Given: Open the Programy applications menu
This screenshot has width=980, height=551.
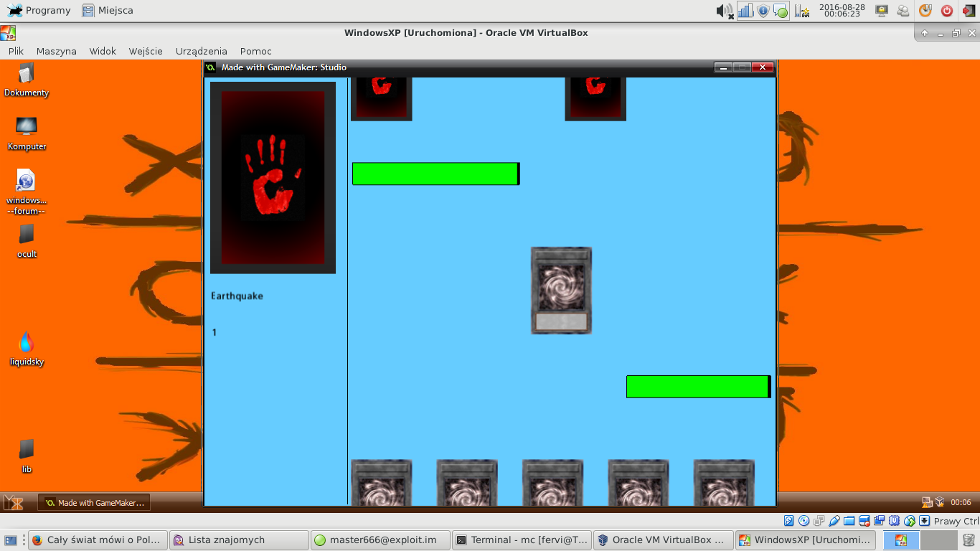Looking at the screenshot, I should pyautogui.click(x=39, y=11).
